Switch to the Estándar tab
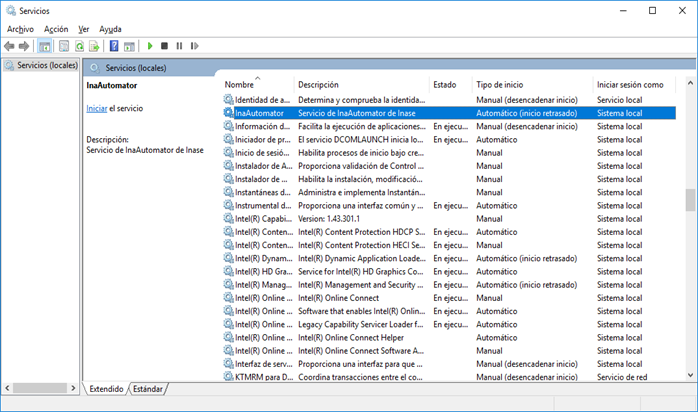The height and width of the screenshot is (412, 698). [x=148, y=389]
